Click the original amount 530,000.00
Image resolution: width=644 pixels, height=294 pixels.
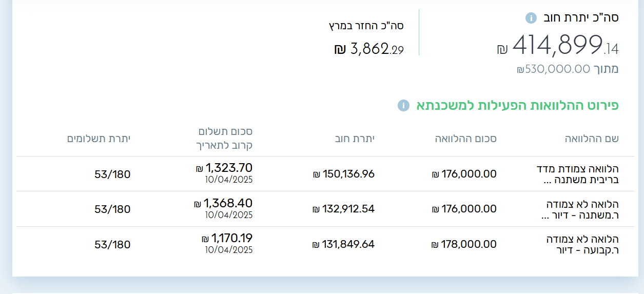[554, 69]
